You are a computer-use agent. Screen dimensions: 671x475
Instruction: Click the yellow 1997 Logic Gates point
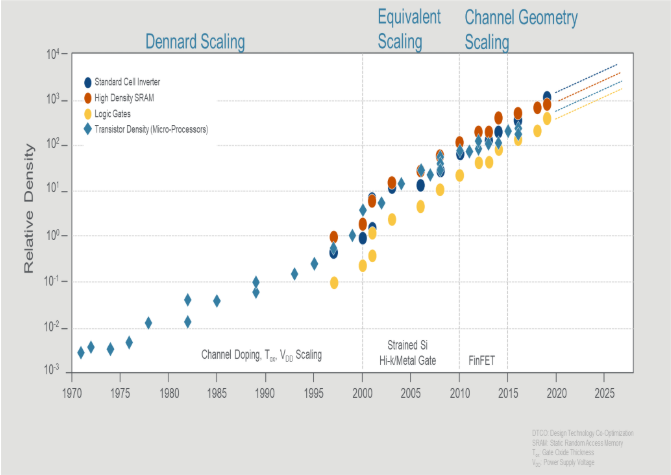point(334,283)
